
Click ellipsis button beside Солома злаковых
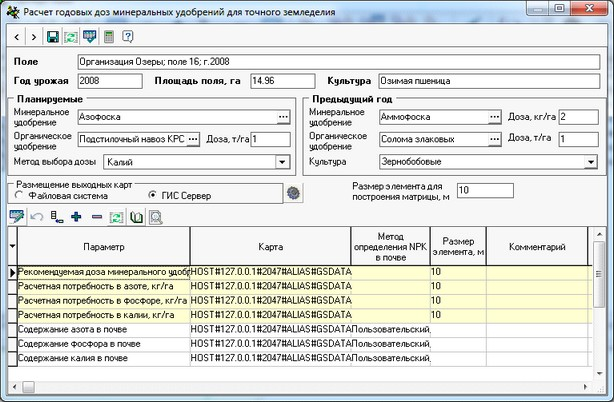point(494,139)
